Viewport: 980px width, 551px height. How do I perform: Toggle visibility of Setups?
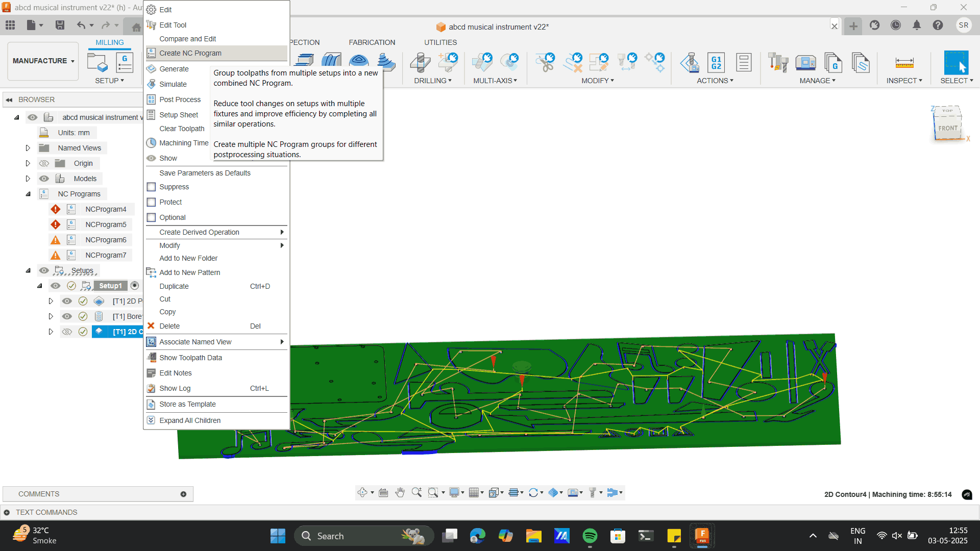click(x=44, y=270)
